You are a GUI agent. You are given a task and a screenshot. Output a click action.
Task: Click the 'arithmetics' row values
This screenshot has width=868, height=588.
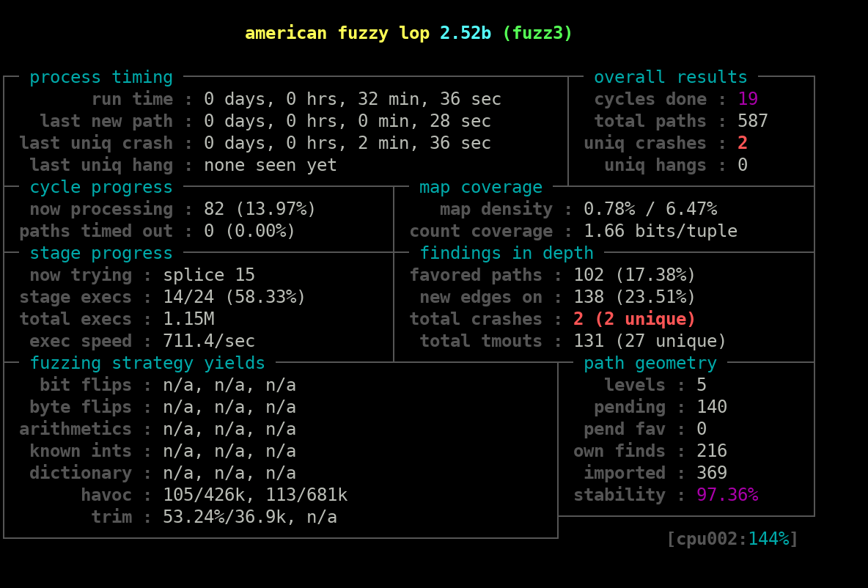coord(229,429)
